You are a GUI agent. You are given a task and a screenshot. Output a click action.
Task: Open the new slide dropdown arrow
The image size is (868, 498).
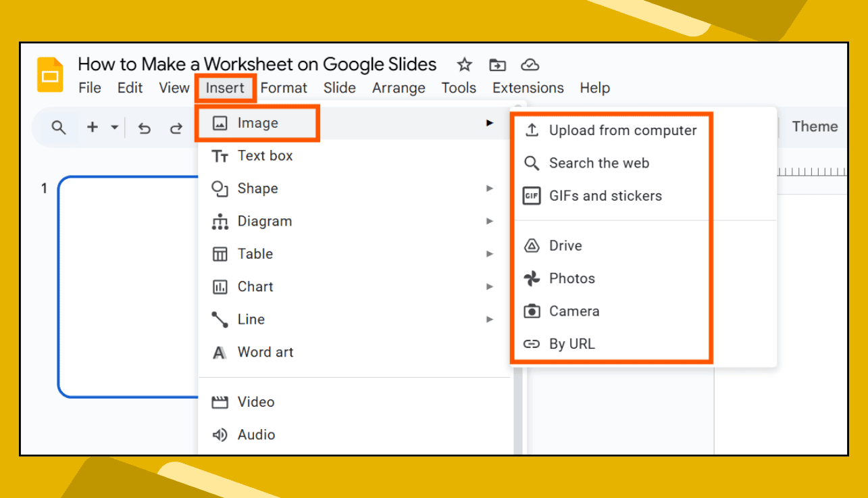coord(113,128)
